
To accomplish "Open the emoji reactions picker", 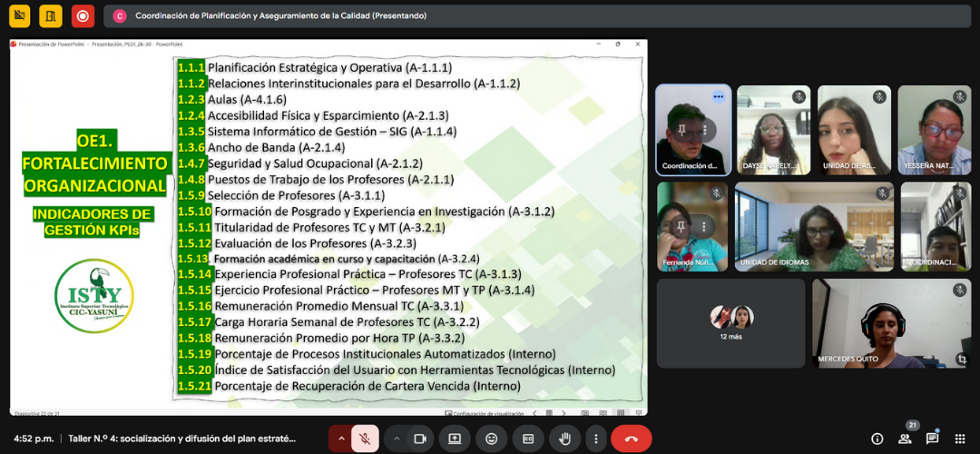I will tap(491, 439).
